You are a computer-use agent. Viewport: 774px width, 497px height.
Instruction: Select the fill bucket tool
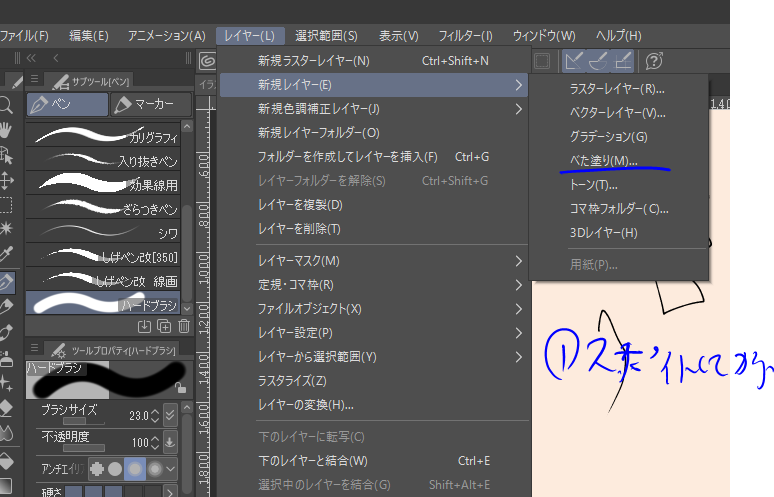coord(6,460)
